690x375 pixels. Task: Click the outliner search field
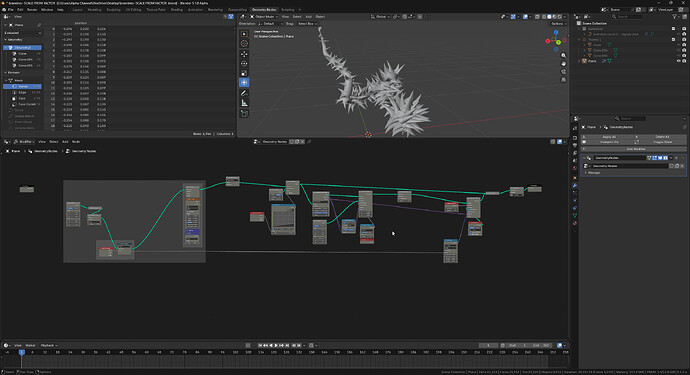628,17
